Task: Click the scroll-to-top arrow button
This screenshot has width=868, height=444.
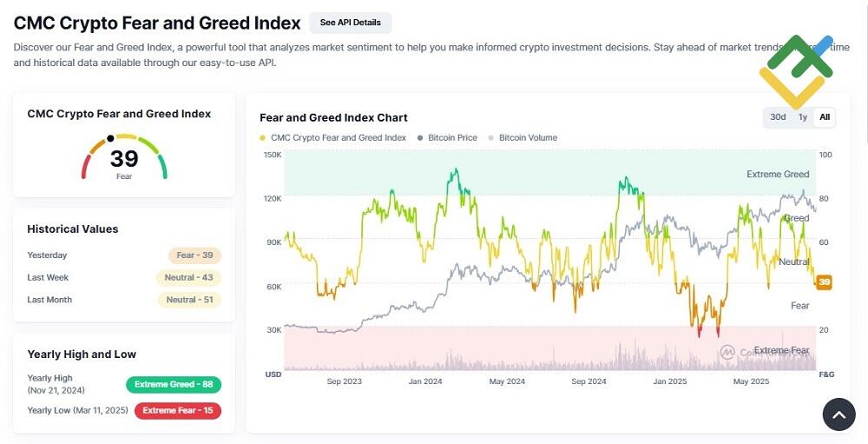Action: click(838, 414)
